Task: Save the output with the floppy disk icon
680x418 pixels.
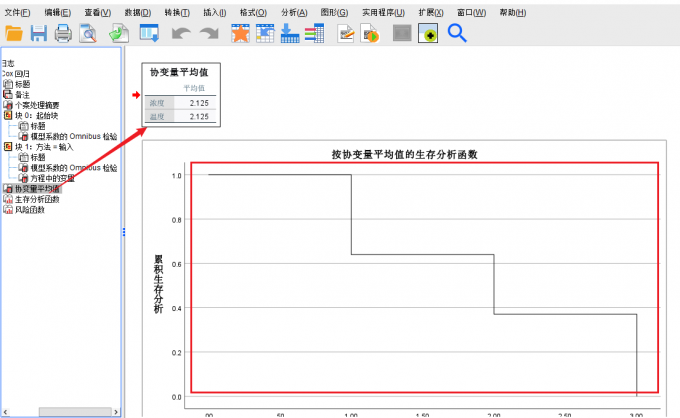Action: point(38,34)
